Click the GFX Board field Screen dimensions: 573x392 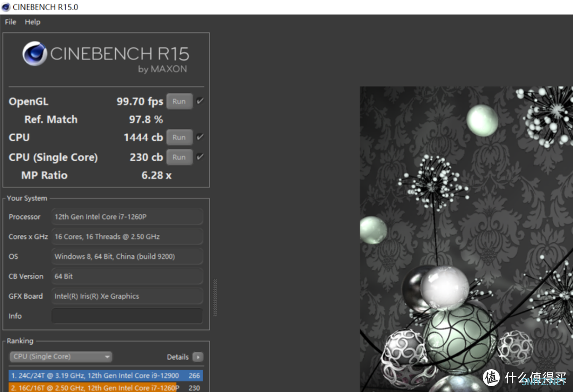pyautogui.click(x=127, y=297)
